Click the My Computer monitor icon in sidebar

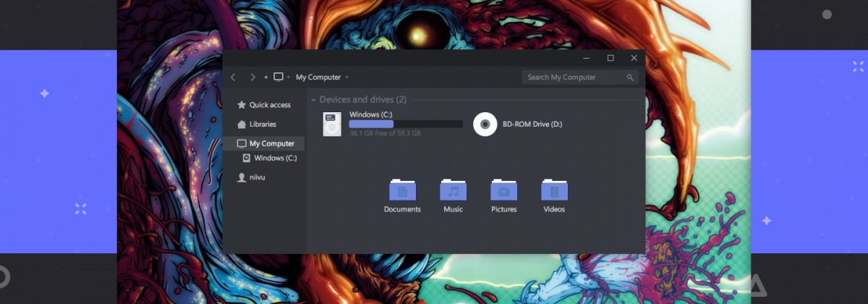tap(242, 144)
